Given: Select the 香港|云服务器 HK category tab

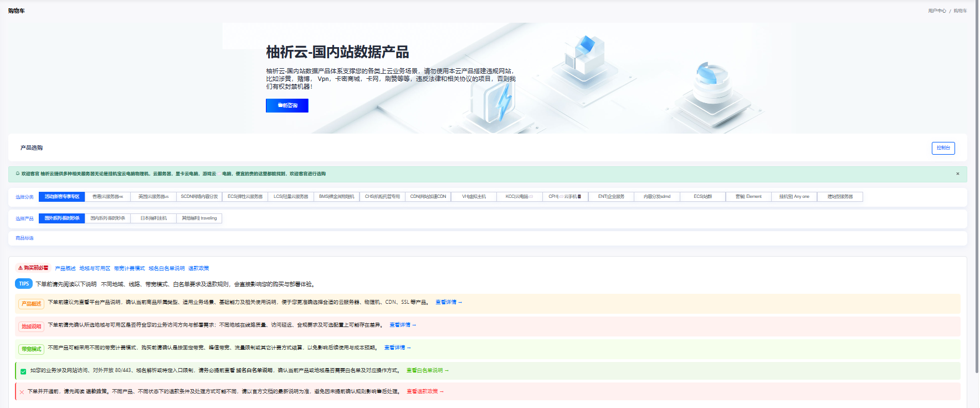Looking at the screenshot, I should (108, 197).
